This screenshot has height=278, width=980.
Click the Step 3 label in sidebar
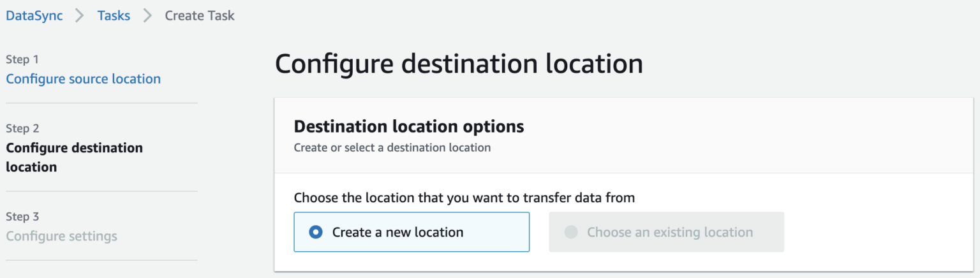(x=22, y=217)
